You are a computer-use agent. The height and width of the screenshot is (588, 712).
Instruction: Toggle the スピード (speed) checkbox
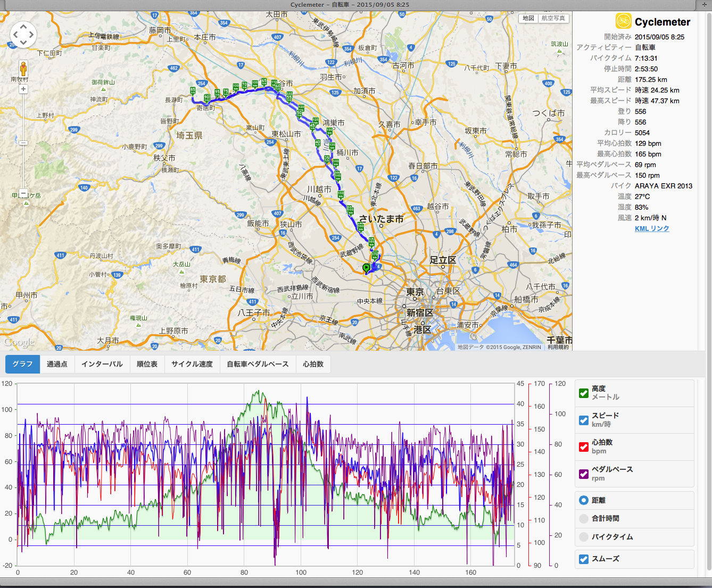pyautogui.click(x=584, y=420)
